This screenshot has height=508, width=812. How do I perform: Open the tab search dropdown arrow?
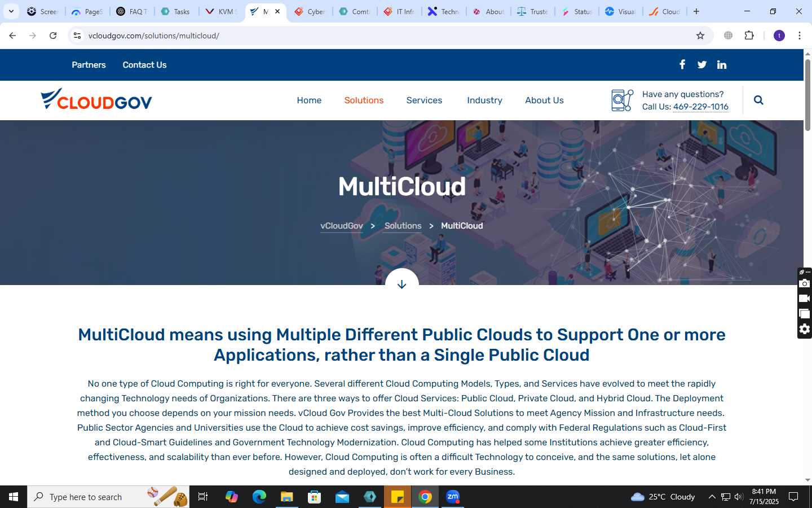pos(11,11)
